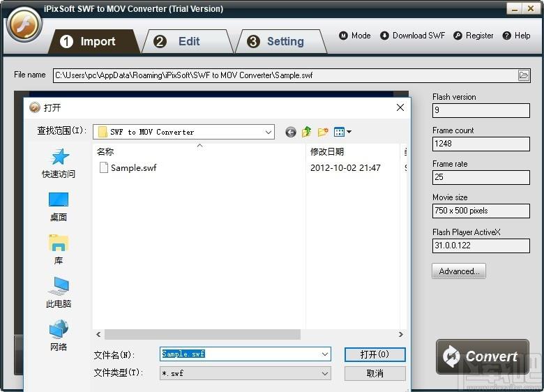Open the view menu icon dropdown

pos(342,132)
